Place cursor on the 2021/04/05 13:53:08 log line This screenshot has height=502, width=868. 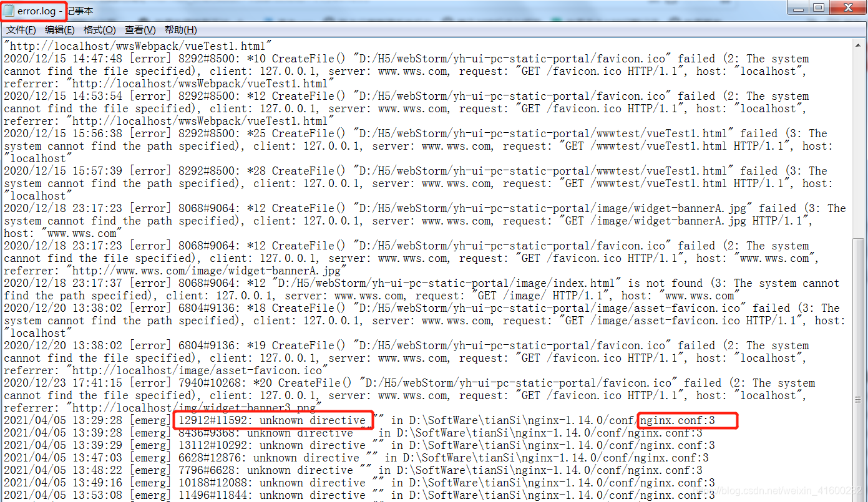tap(250, 495)
